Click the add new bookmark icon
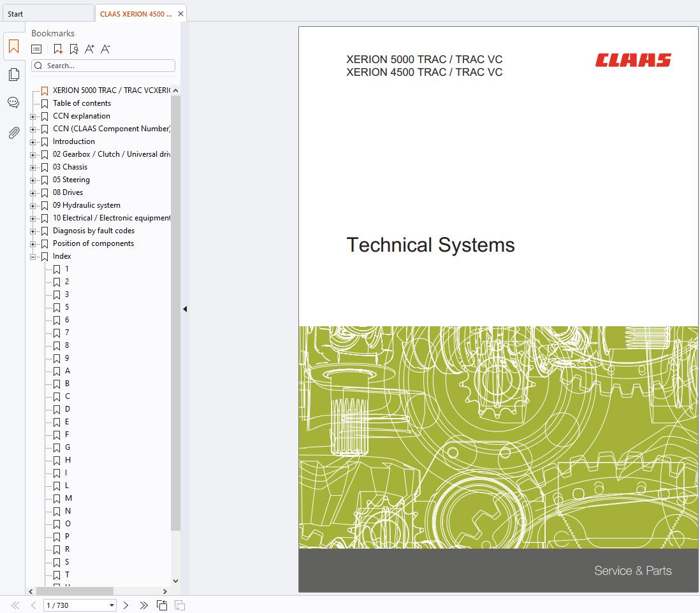 (58, 49)
